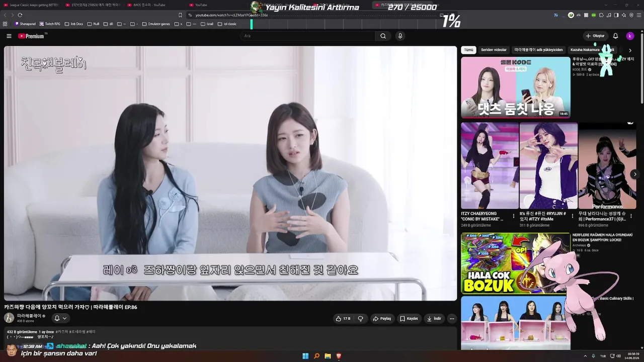Open the Brave shield wallet icon
644x362 pixels.
tap(631, 15)
